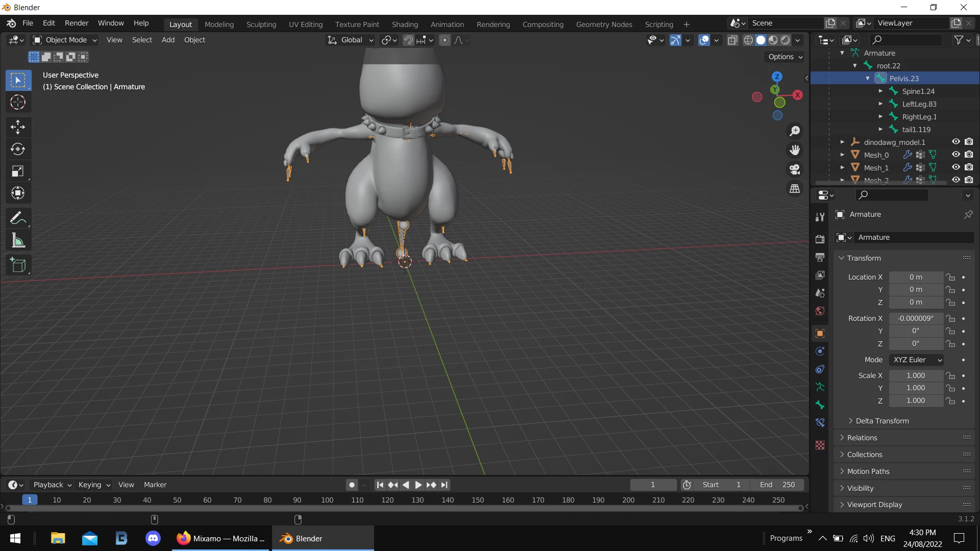Activate the Annotate pencil tool
The height and width of the screenshot is (551, 980).
coord(18,218)
